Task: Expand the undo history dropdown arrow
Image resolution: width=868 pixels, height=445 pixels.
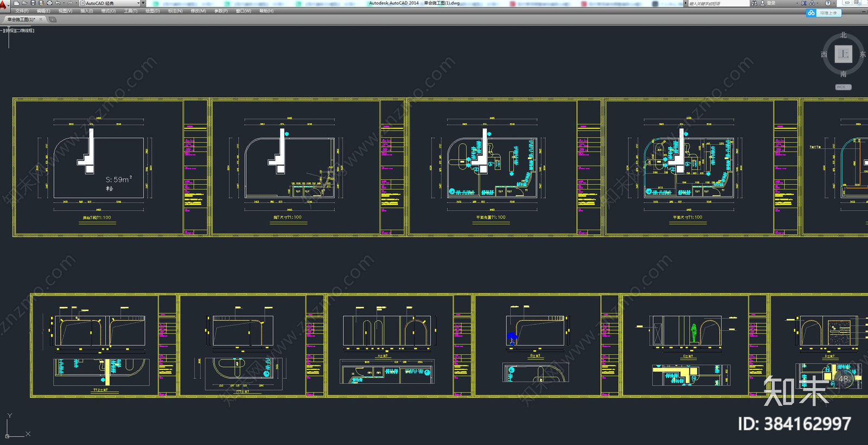Action: (x=64, y=3)
